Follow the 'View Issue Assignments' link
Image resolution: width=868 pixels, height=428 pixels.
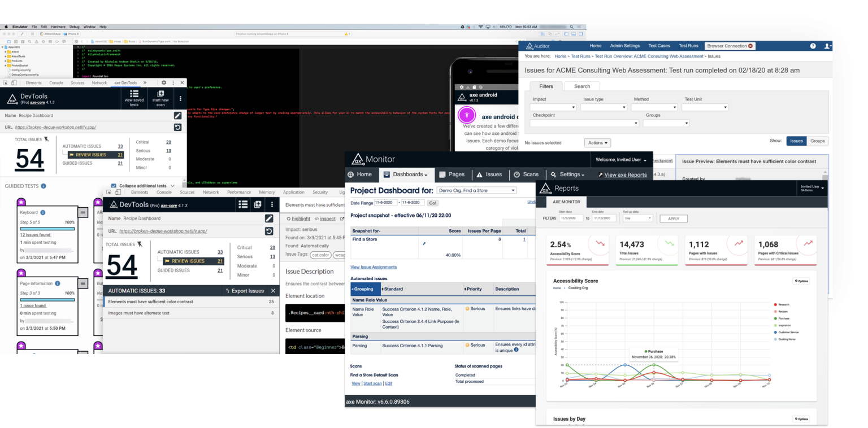[x=373, y=267]
